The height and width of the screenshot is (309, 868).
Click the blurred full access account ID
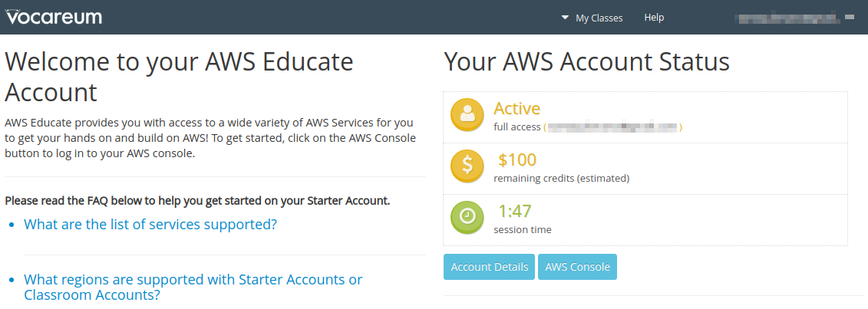(612, 127)
